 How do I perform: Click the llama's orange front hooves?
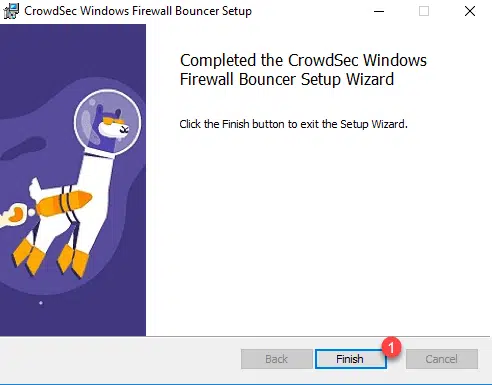tap(73, 261)
